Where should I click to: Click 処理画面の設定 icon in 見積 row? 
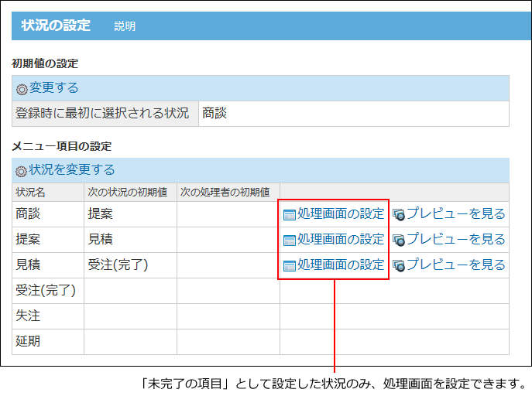click(x=289, y=265)
